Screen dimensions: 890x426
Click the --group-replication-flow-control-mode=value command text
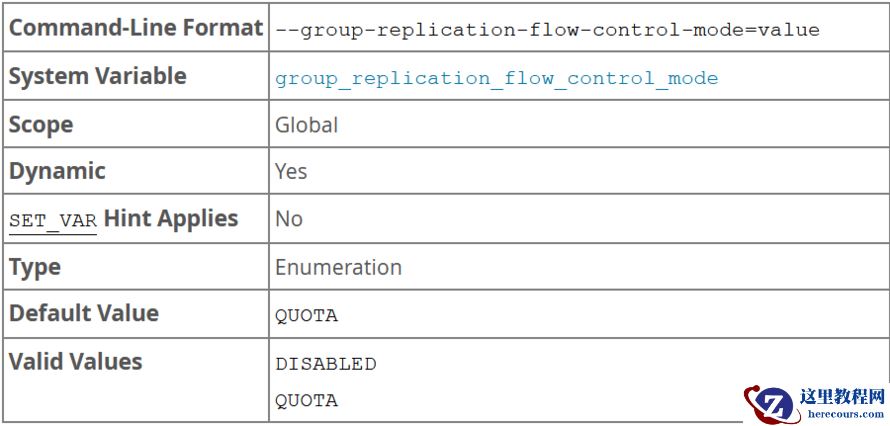(547, 30)
